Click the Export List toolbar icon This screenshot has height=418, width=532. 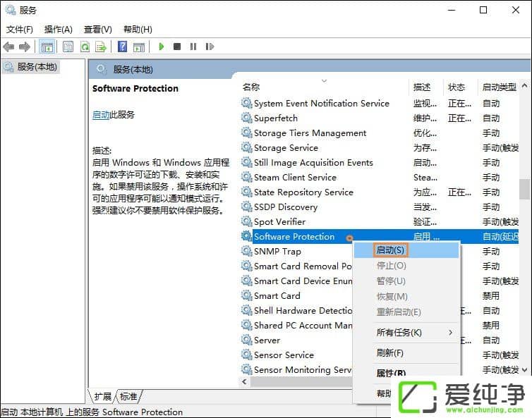[x=101, y=47]
